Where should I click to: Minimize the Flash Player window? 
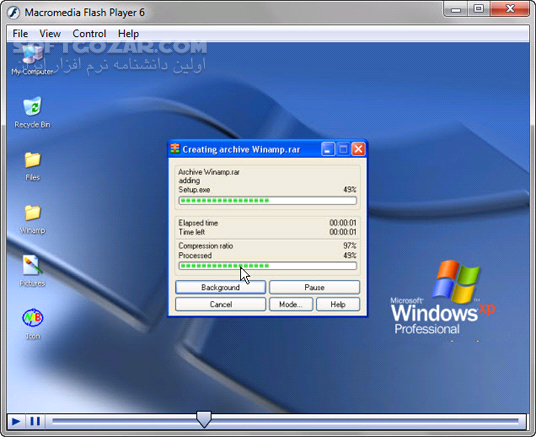point(456,9)
